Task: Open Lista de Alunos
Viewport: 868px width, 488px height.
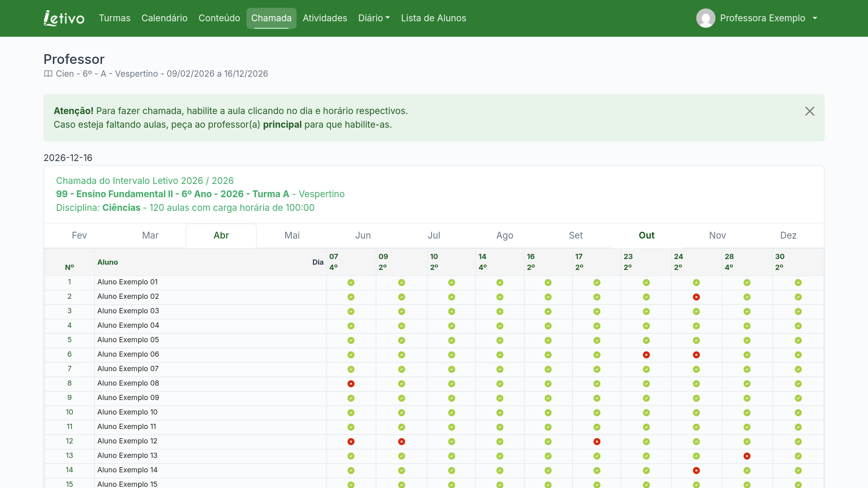Action: [x=434, y=18]
